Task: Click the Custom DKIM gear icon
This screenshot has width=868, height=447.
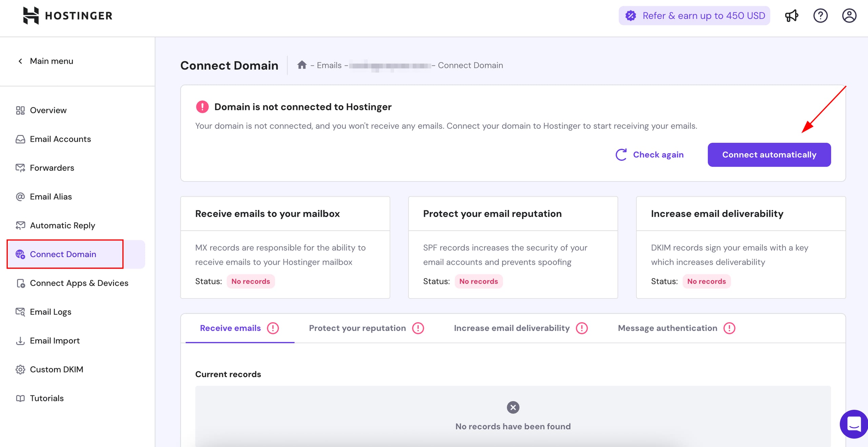Action: point(20,369)
